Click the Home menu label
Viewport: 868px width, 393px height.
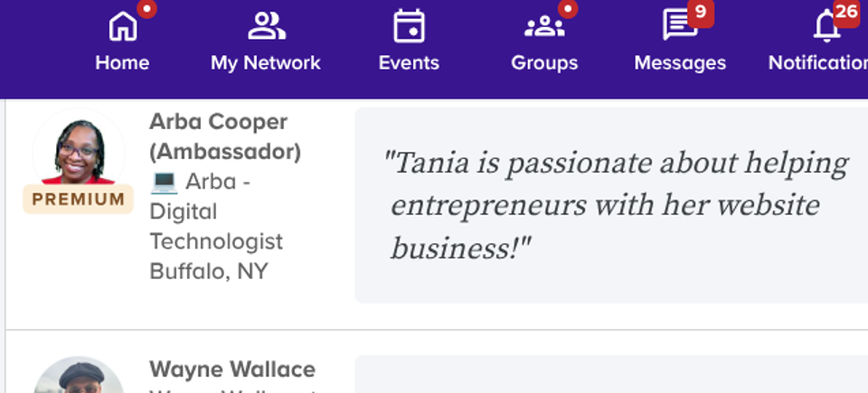[x=122, y=62]
